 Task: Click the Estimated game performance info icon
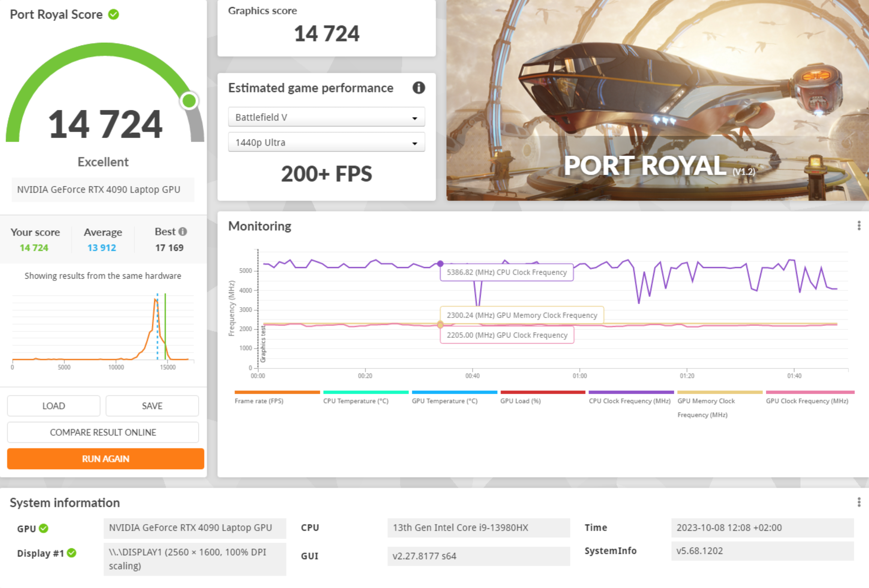point(419,88)
